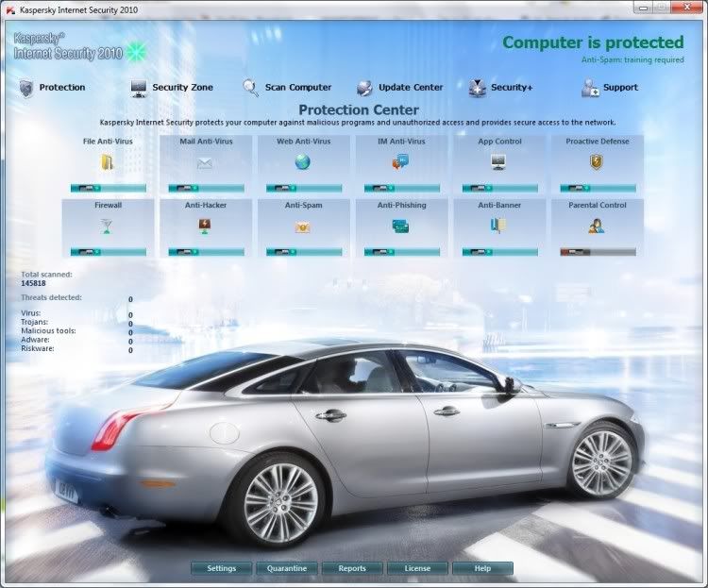The image size is (708, 588).
Task: Switch to the Scan Computer section
Action: pos(298,88)
